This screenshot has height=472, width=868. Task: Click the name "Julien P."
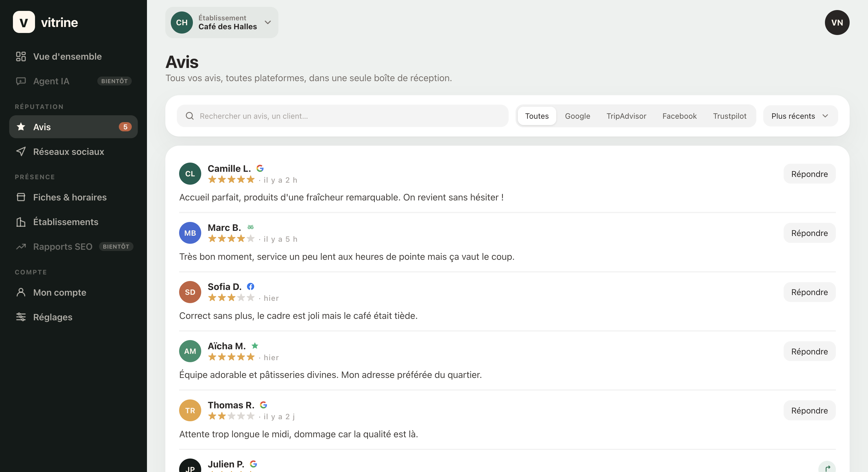pos(226,464)
